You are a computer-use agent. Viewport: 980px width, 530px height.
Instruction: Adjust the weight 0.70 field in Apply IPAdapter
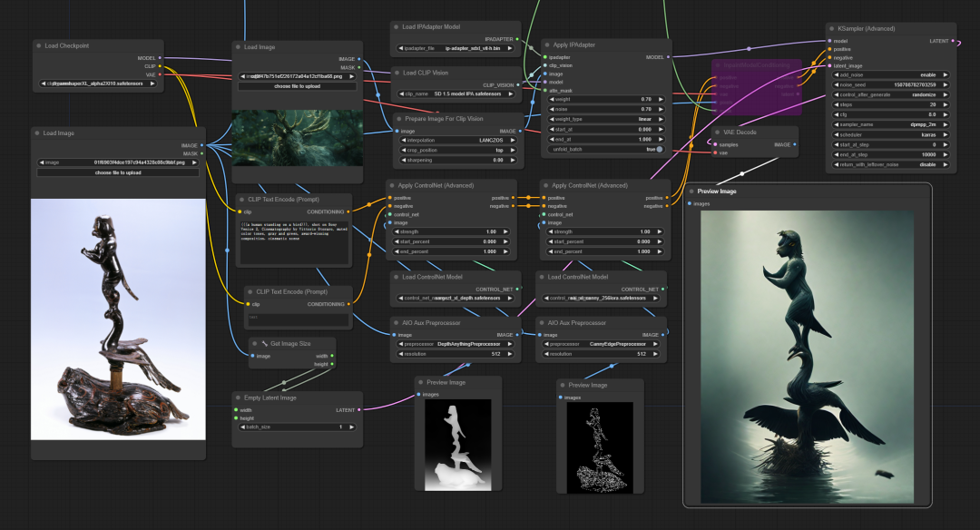[606, 100]
